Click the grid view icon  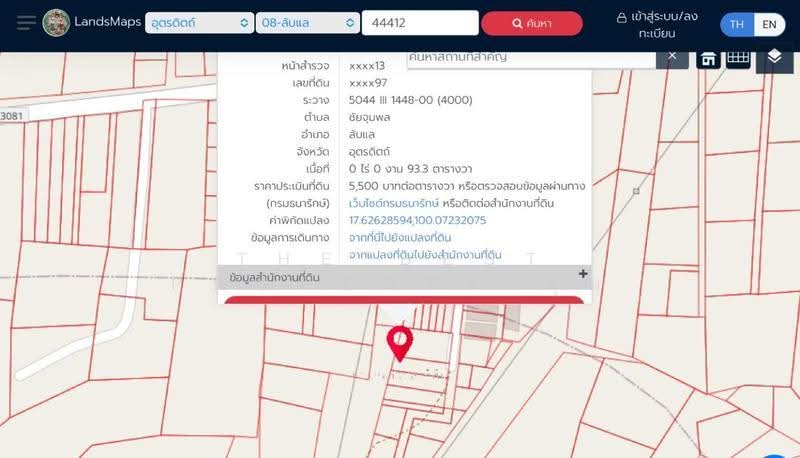(738, 58)
